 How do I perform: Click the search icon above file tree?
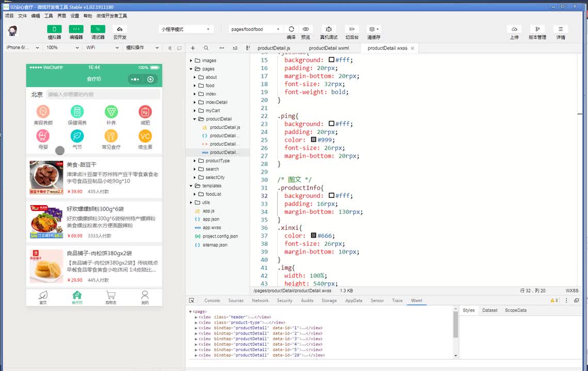click(206, 48)
